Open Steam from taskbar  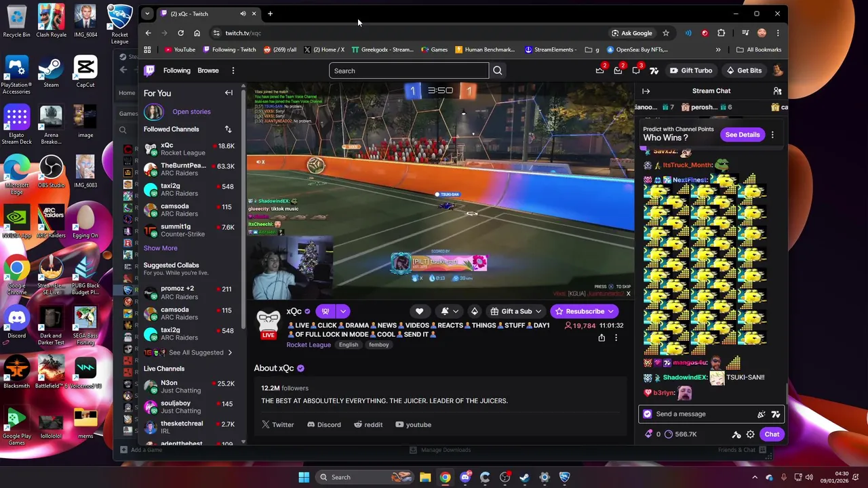coord(524,477)
